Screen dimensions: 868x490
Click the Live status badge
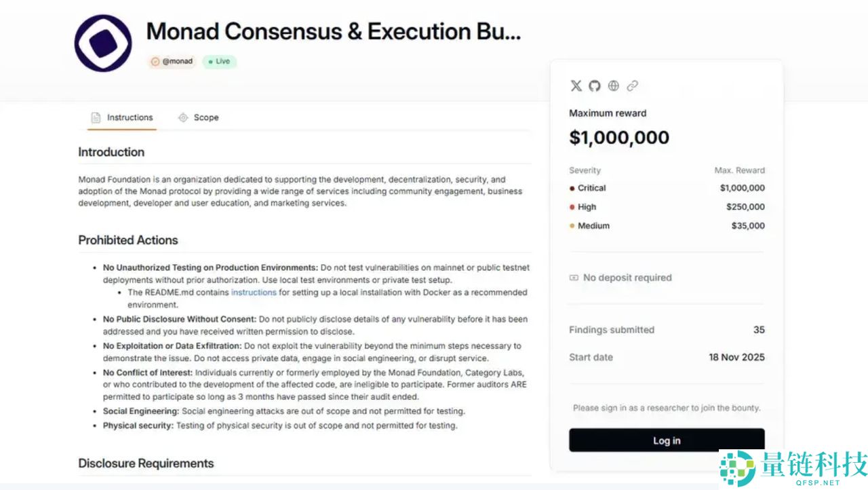coord(219,61)
